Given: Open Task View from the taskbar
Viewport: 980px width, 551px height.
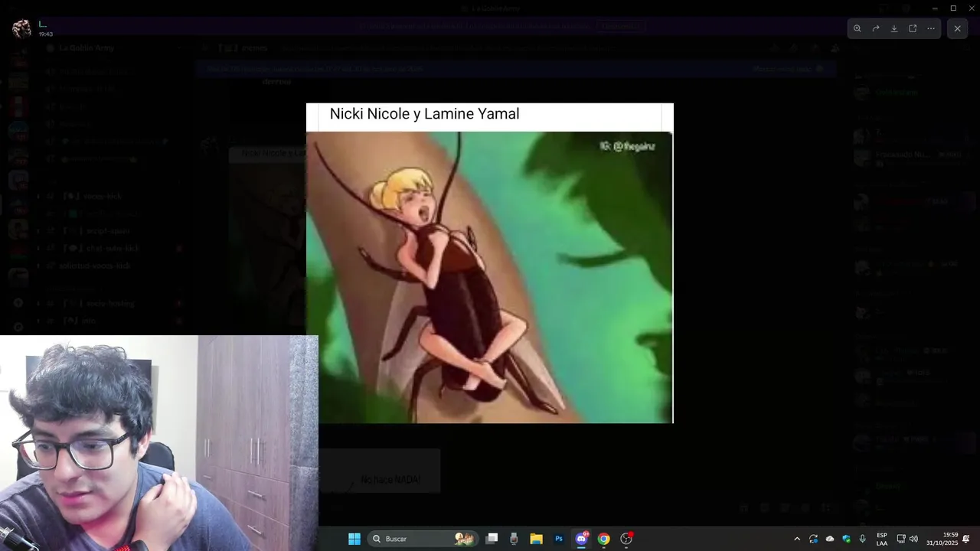Looking at the screenshot, I should point(492,539).
